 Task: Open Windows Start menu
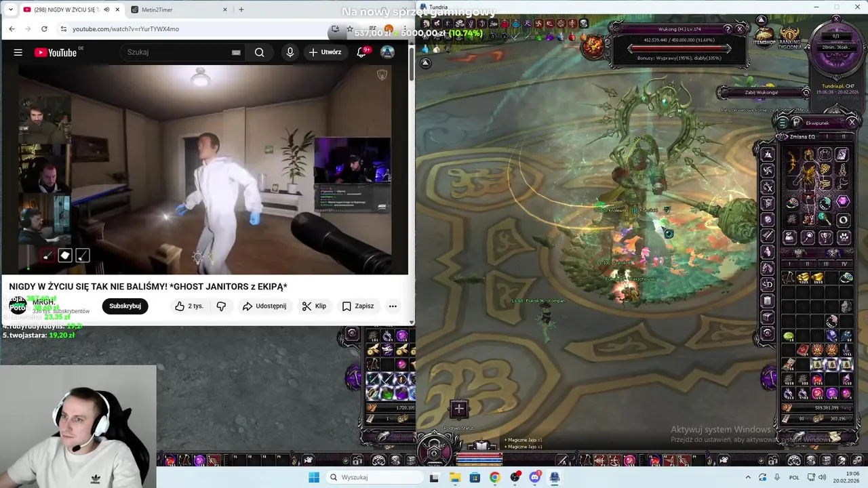click(313, 477)
